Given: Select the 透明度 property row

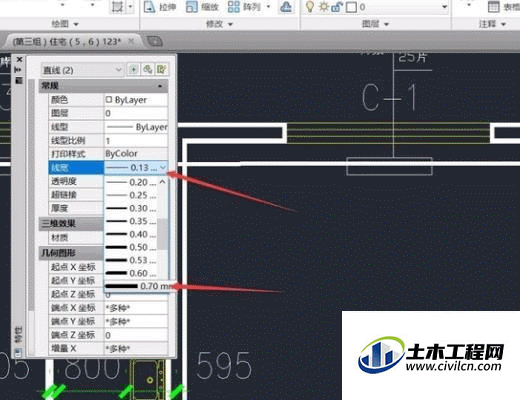Looking at the screenshot, I should [76, 181].
